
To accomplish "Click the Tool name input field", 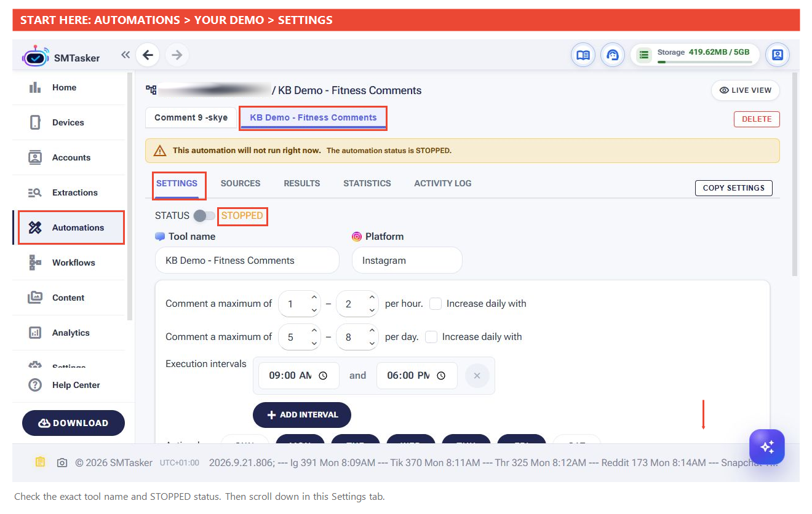I will point(247,260).
